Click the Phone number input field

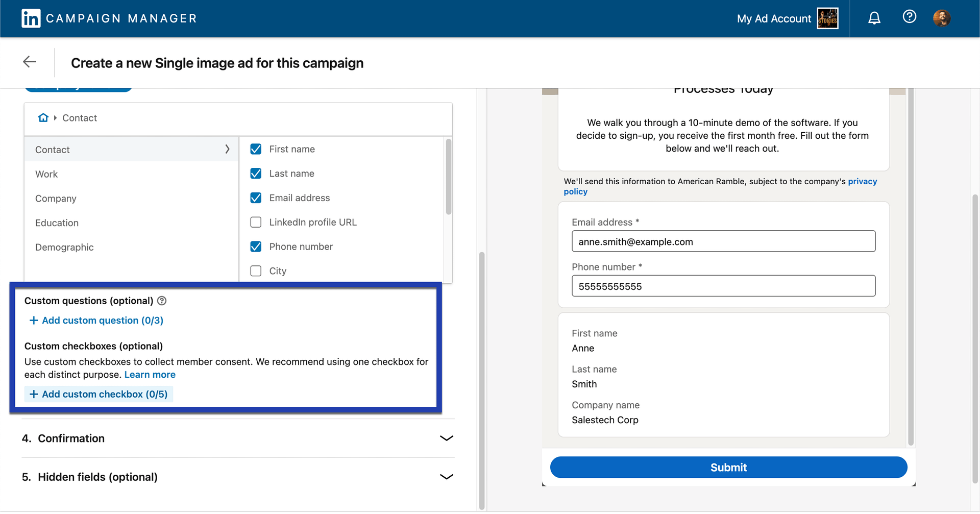pos(723,286)
